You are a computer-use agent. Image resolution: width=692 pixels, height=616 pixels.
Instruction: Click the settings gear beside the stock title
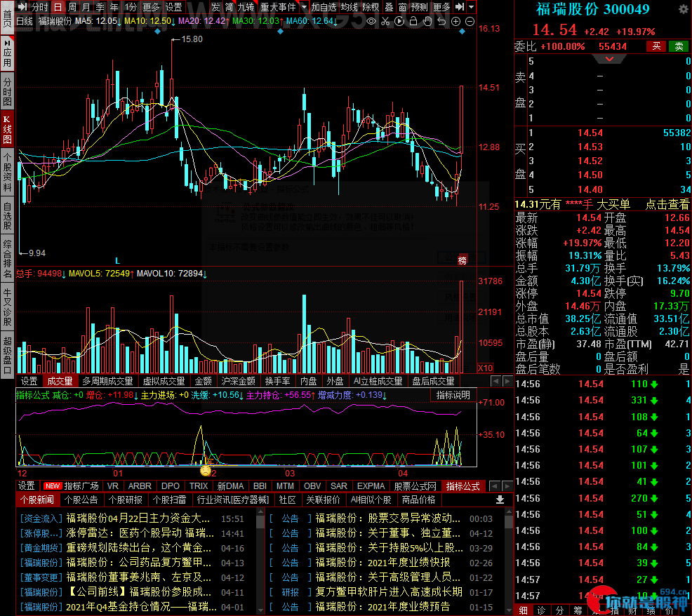[x=683, y=9]
